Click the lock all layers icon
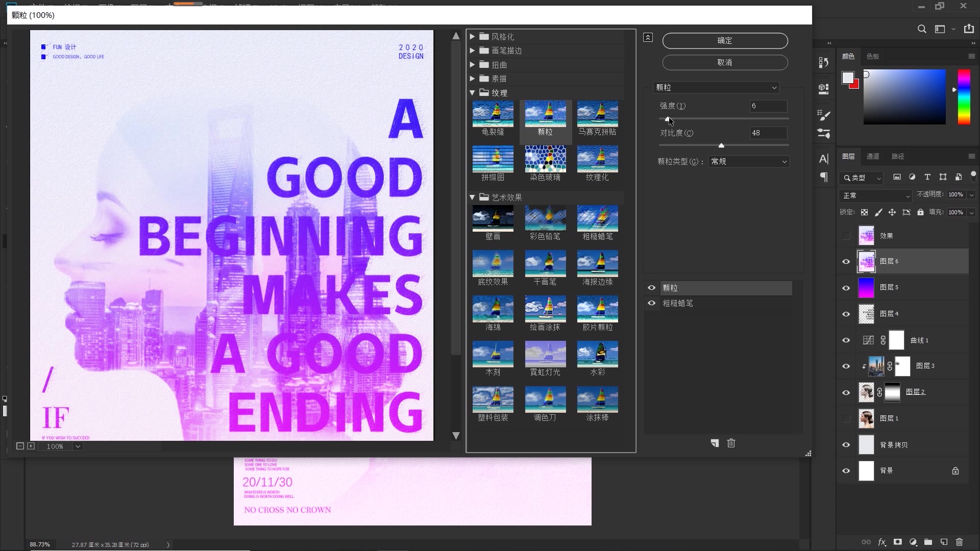 tap(920, 212)
